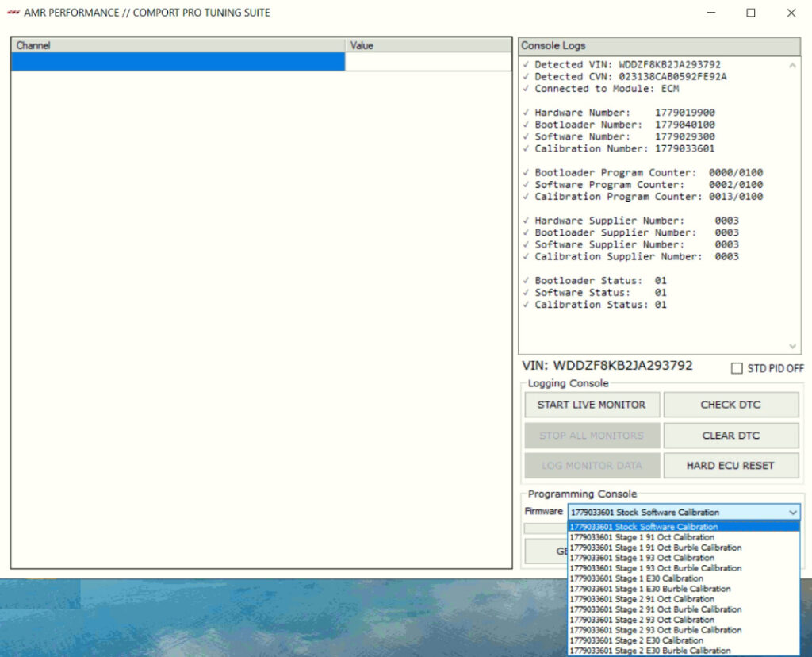812x657 pixels.
Task: Select the highlighted first channel row
Action: pos(178,62)
